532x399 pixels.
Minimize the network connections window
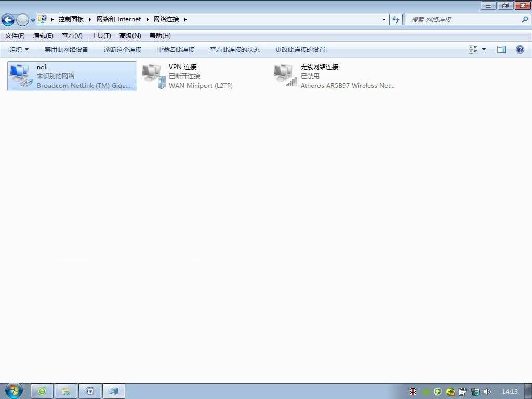488,5
